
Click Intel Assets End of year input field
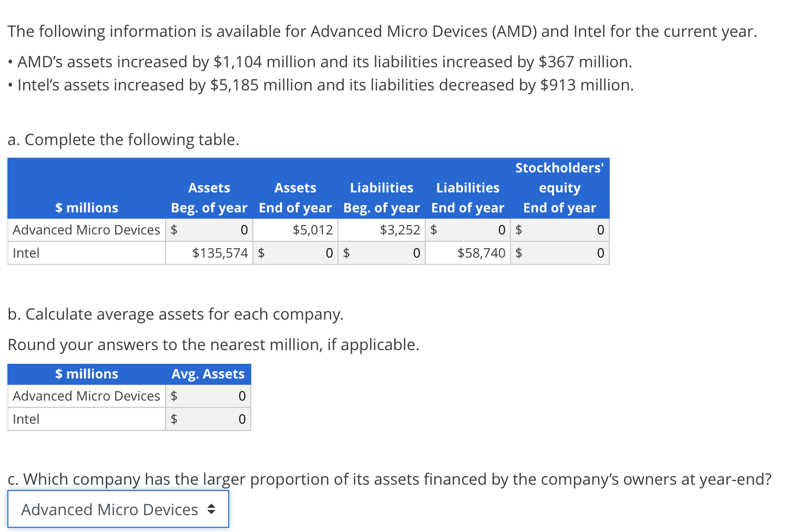pyautogui.click(x=295, y=253)
